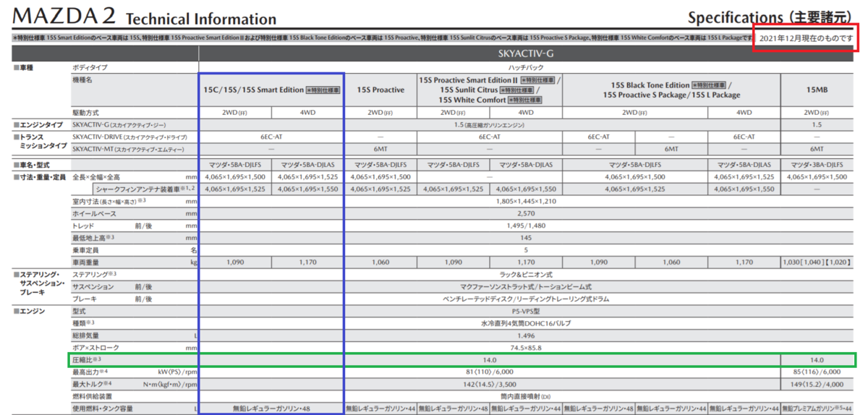
Task: Click the '15S Proactive' column header
Action: pos(380,90)
